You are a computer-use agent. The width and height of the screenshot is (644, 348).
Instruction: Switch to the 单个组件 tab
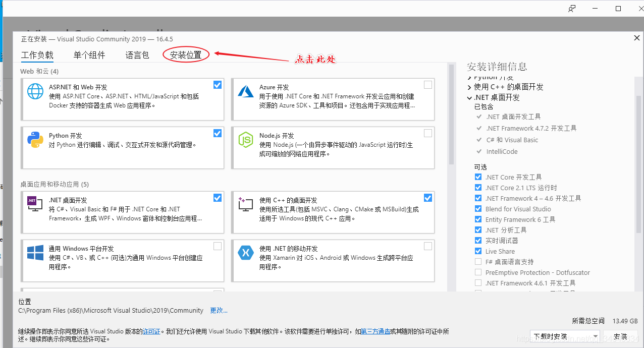[x=89, y=55]
